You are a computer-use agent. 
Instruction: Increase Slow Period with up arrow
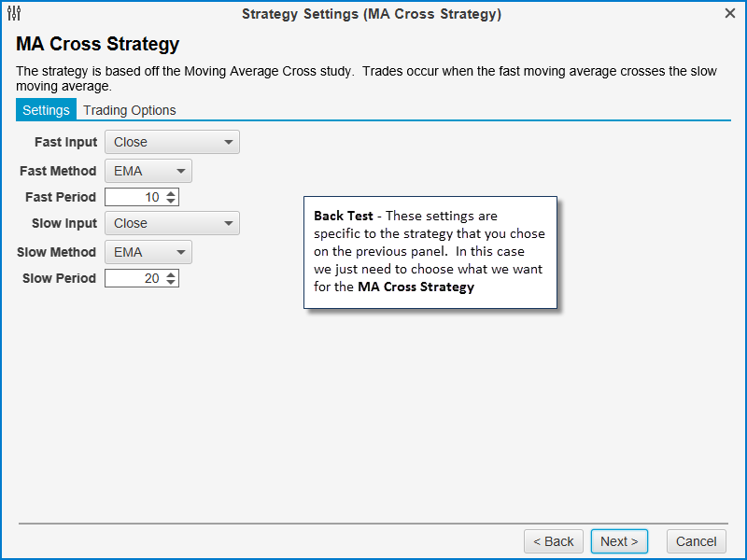click(171, 274)
